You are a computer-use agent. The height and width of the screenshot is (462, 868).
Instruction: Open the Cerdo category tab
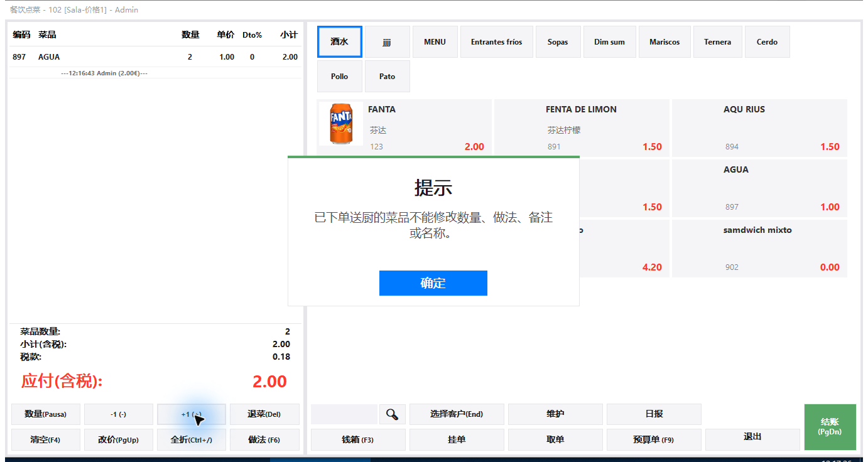pos(767,42)
